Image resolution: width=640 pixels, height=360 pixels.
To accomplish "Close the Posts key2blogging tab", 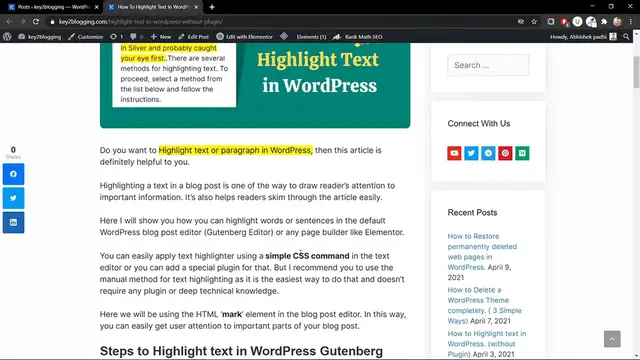I will tap(96, 7).
